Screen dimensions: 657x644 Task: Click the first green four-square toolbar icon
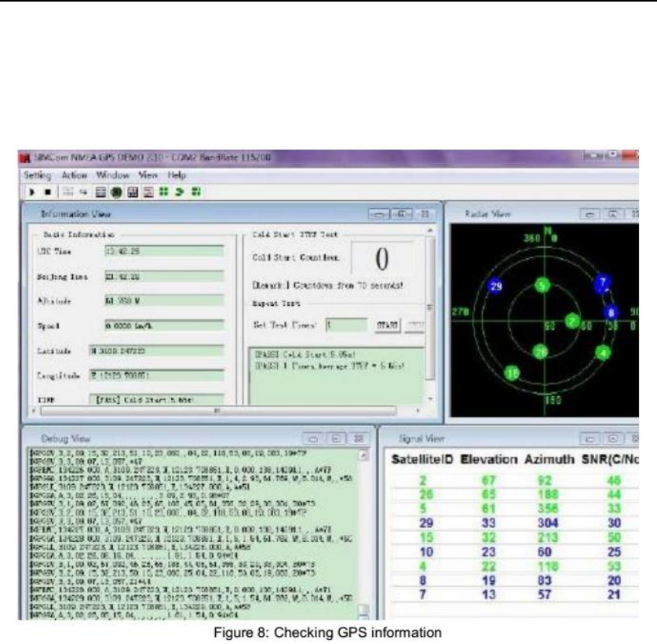164,191
